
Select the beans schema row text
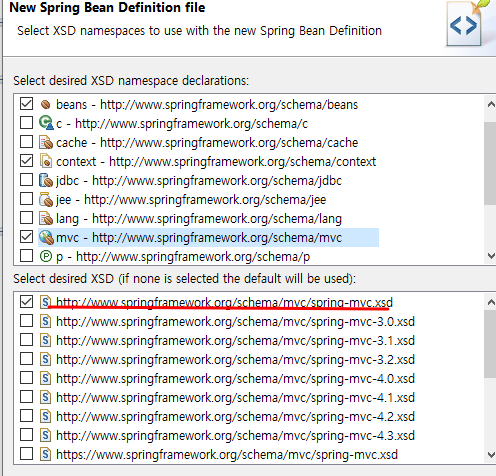point(207,105)
